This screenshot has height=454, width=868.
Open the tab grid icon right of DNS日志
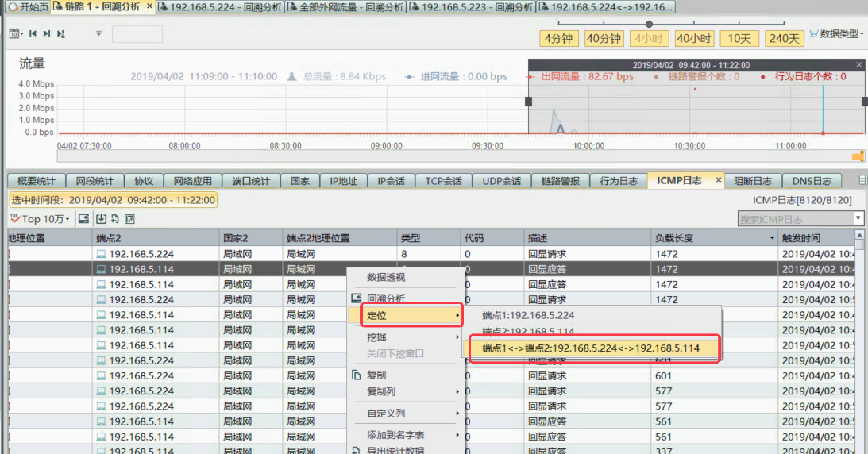pos(863,180)
